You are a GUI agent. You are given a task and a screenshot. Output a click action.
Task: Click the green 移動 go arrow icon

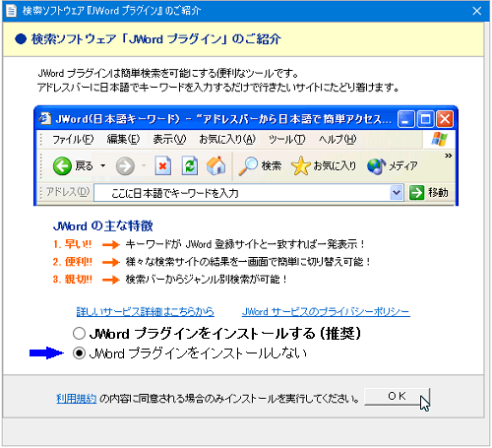pyautogui.click(x=416, y=192)
